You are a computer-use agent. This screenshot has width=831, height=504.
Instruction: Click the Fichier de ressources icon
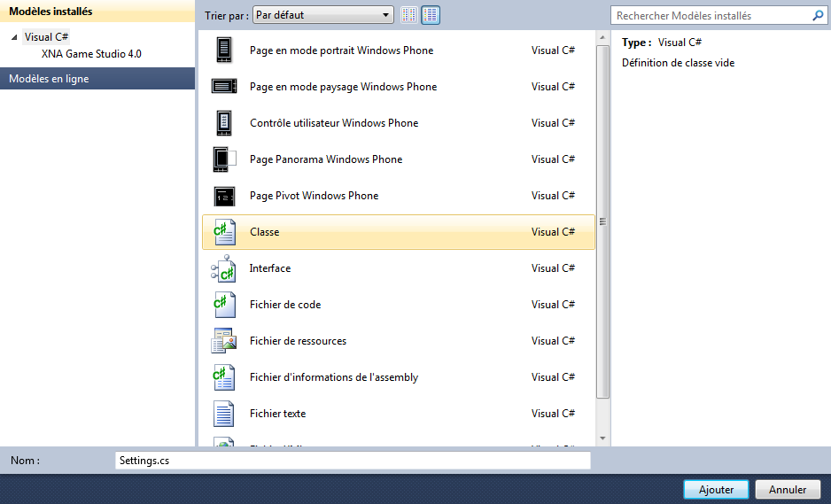click(224, 341)
